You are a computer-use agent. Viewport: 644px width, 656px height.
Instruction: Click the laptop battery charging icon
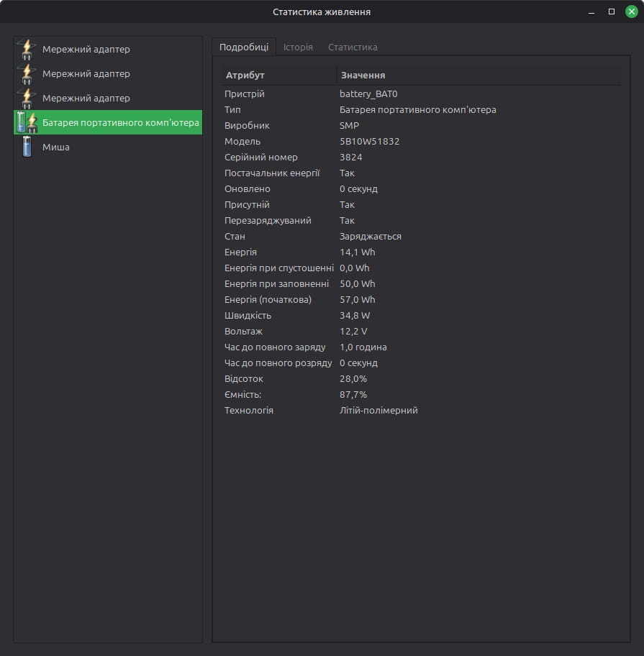point(27,122)
